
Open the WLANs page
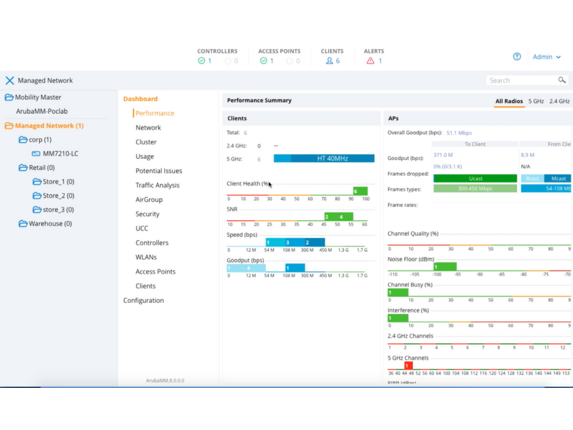[146, 257]
